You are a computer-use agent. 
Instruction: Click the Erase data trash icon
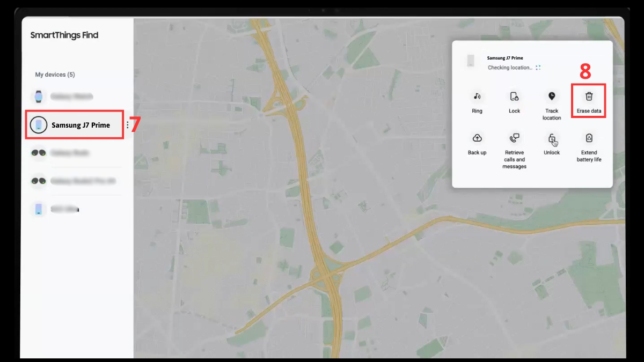[x=589, y=96]
